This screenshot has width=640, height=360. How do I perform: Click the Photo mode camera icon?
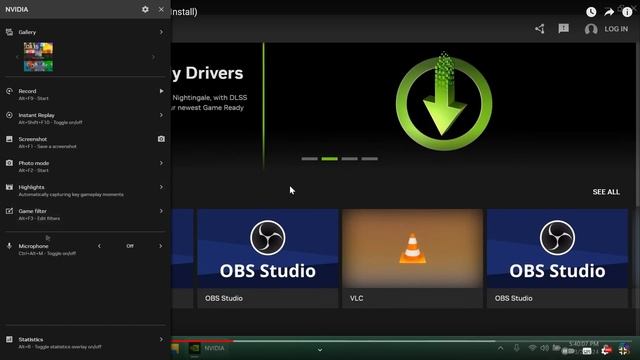point(9,163)
